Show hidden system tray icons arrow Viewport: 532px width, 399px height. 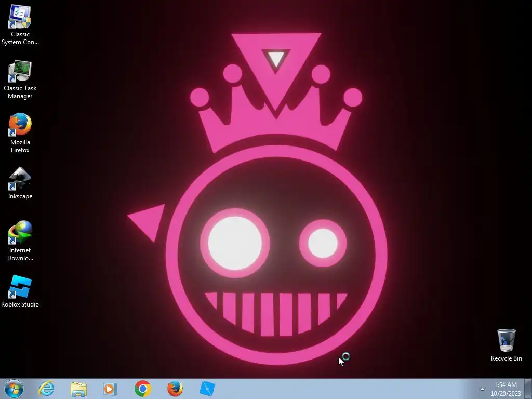(x=482, y=389)
